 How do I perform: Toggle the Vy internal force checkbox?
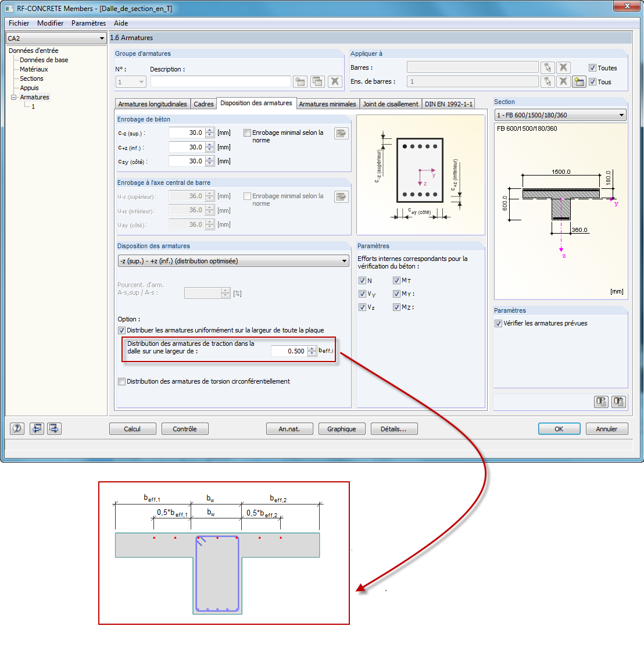pyautogui.click(x=362, y=294)
